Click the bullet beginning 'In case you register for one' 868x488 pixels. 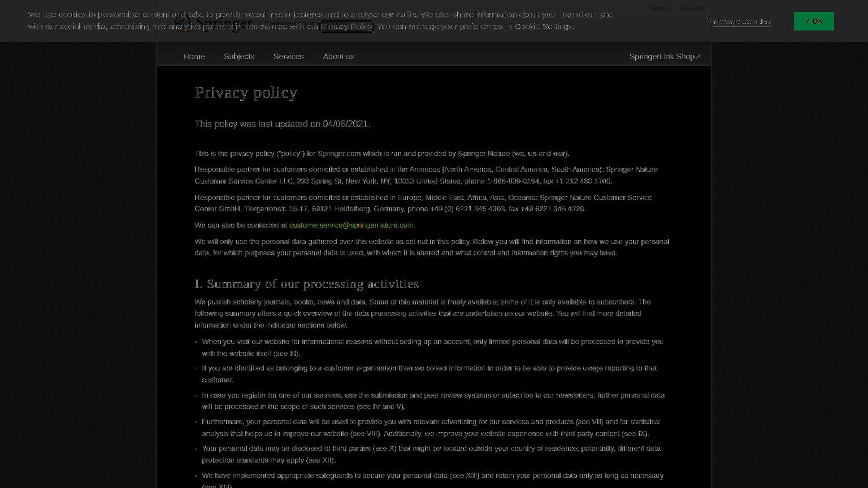pos(433,400)
